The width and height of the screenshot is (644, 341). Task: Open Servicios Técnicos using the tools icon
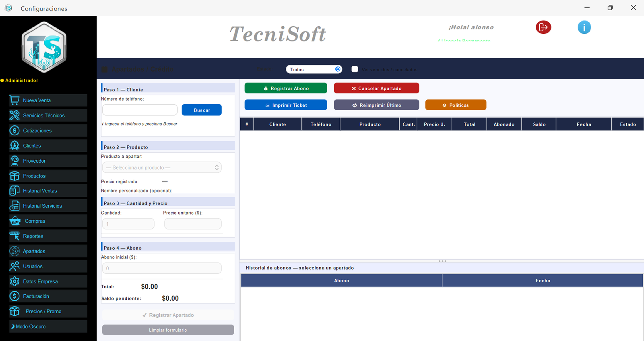click(14, 116)
